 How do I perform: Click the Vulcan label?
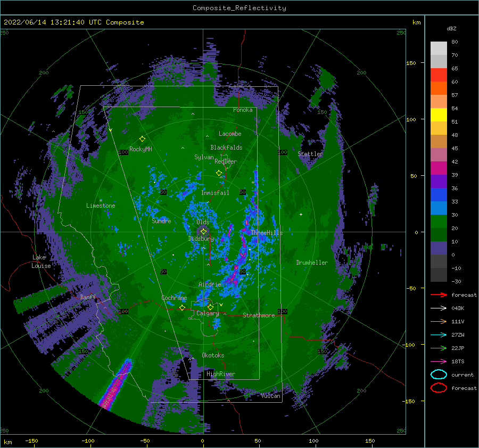271,396
